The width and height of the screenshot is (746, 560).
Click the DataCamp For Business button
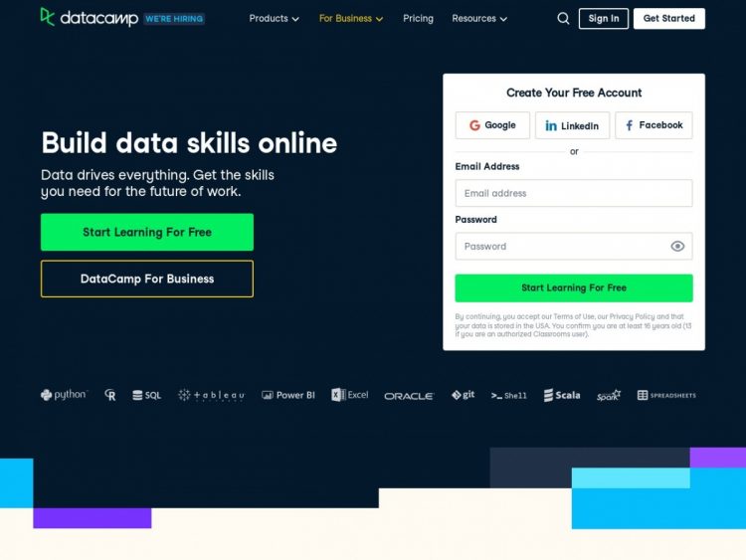pyautogui.click(x=147, y=279)
